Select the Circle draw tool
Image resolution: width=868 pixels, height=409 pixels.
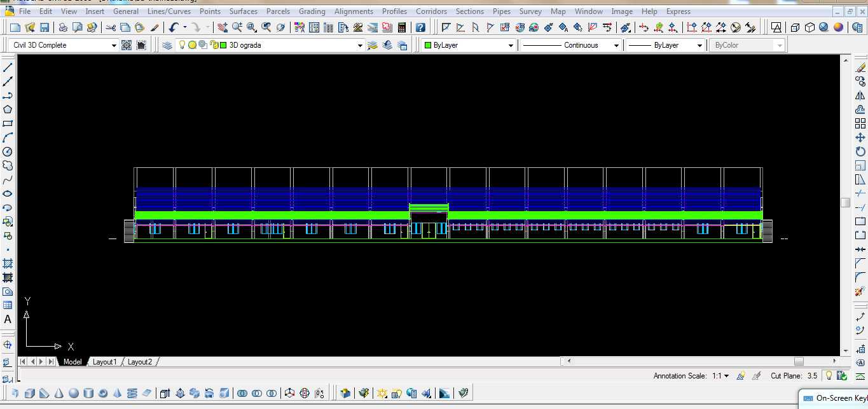(x=8, y=151)
